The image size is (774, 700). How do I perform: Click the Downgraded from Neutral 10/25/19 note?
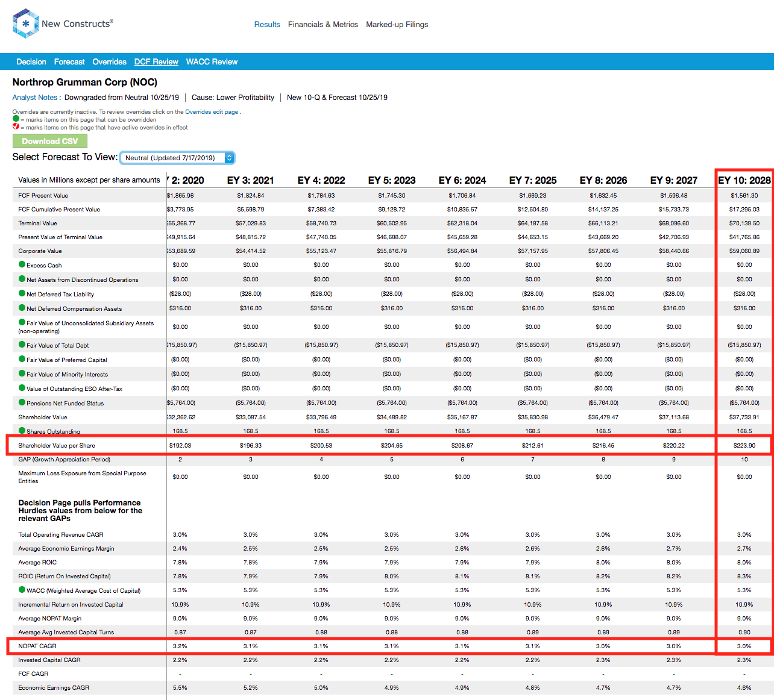[122, 98]
